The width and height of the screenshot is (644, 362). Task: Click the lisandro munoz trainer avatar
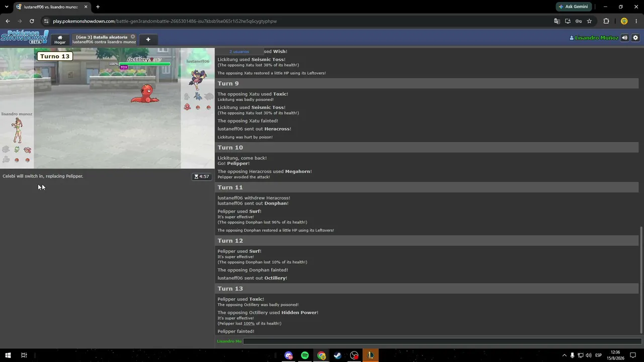(17, 130)
